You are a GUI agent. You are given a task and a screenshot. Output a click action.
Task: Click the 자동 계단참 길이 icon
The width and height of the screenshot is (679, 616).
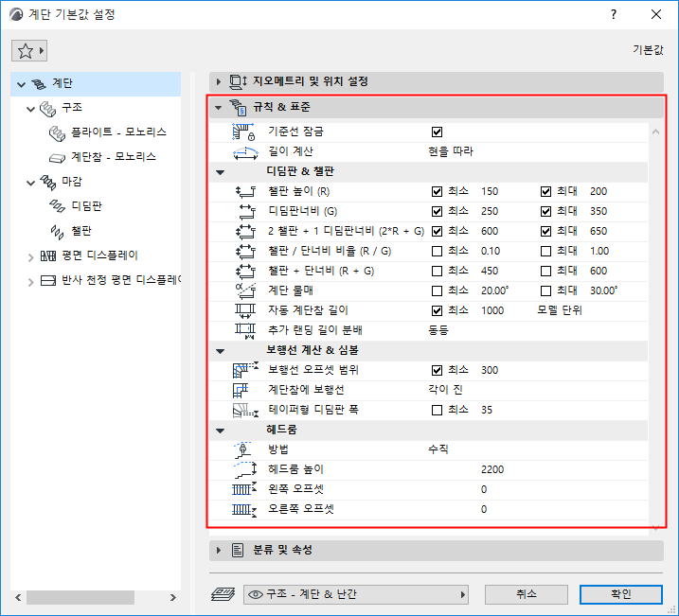point(245,310)
